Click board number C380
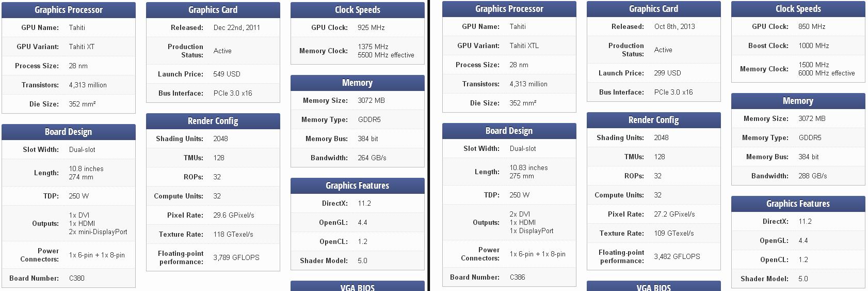868x291 pixels. (76, 278)
